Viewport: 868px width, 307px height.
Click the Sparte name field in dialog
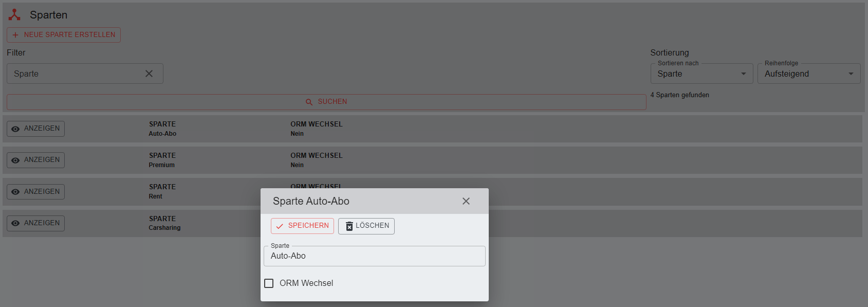374,256
